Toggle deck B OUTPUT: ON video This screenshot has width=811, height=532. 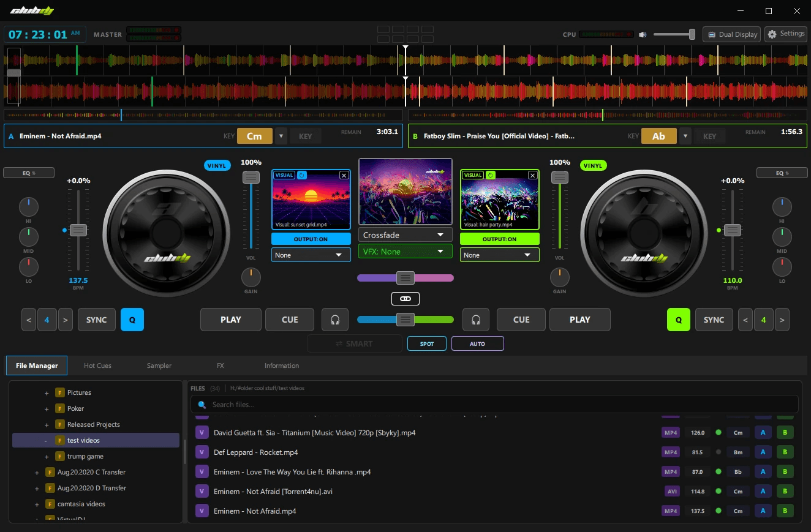pyautogui.click(x=500, y=239)
